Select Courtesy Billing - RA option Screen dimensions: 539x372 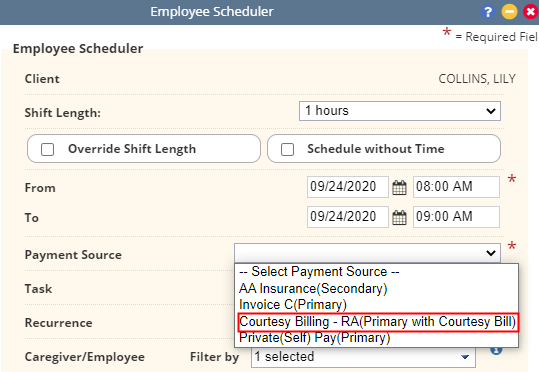pyautogui.click(x=378, y=322)
